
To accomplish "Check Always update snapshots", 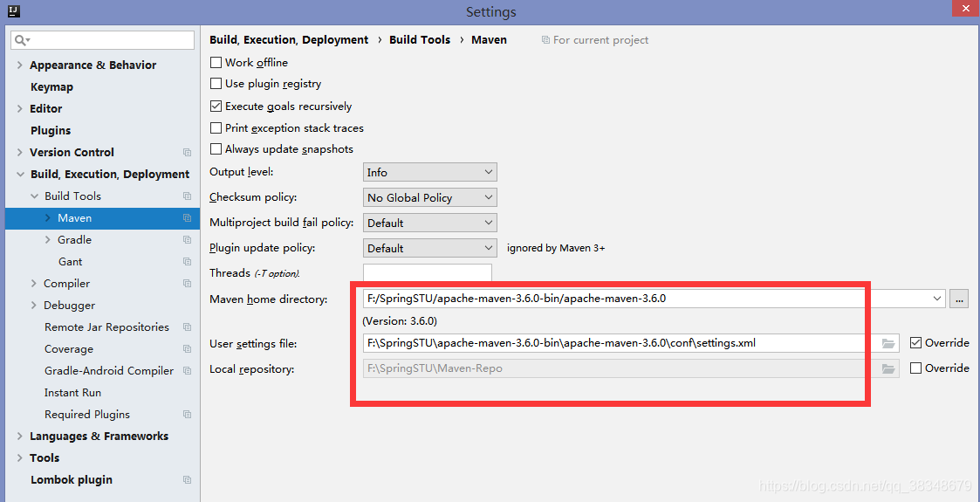I will [216, 149].
